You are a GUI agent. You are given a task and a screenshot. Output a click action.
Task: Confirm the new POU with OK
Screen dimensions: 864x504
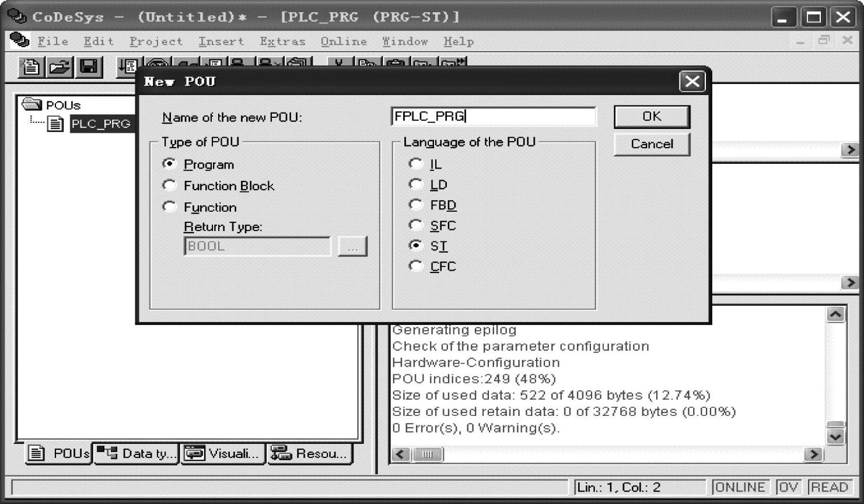pos(652,117)
